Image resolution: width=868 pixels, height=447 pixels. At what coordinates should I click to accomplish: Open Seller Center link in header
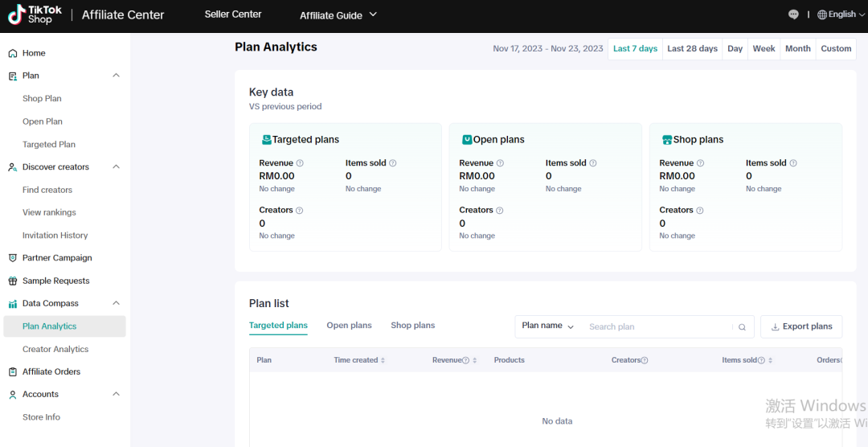233,14
